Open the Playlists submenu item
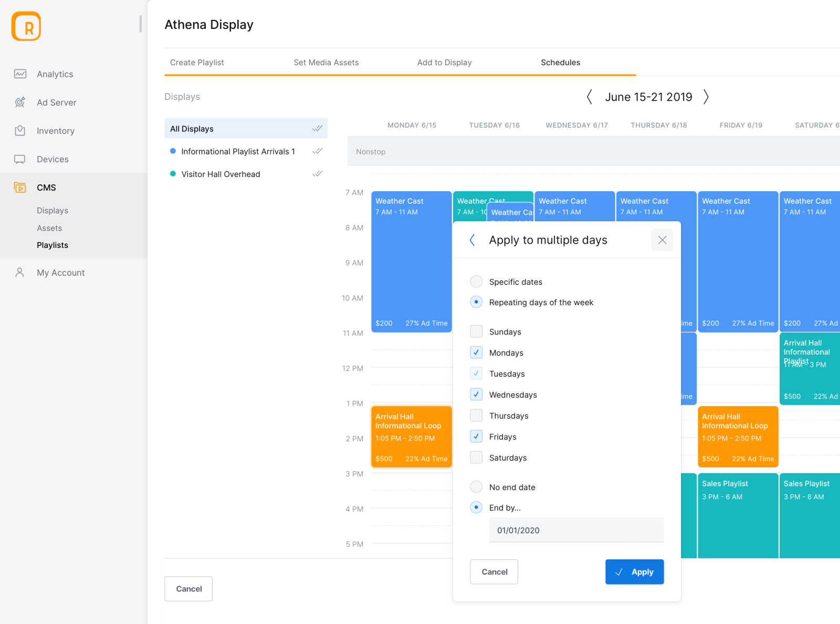Image resolution: width=840 pixels, height=624 pixels. [52, 245]
